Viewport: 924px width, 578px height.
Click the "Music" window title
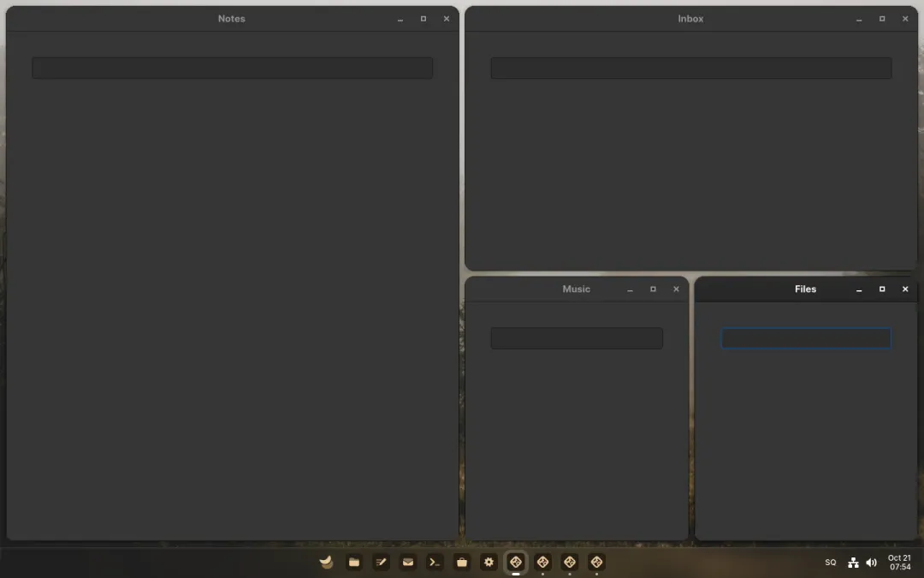(577, 289)
